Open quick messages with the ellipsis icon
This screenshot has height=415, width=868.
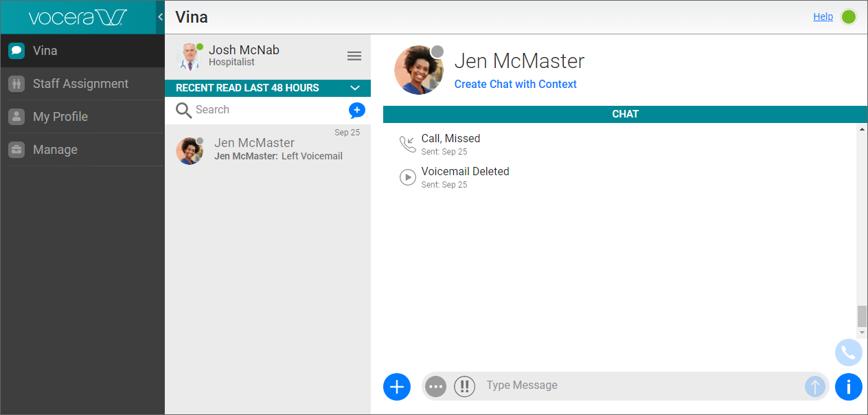(x=435, y=386)
